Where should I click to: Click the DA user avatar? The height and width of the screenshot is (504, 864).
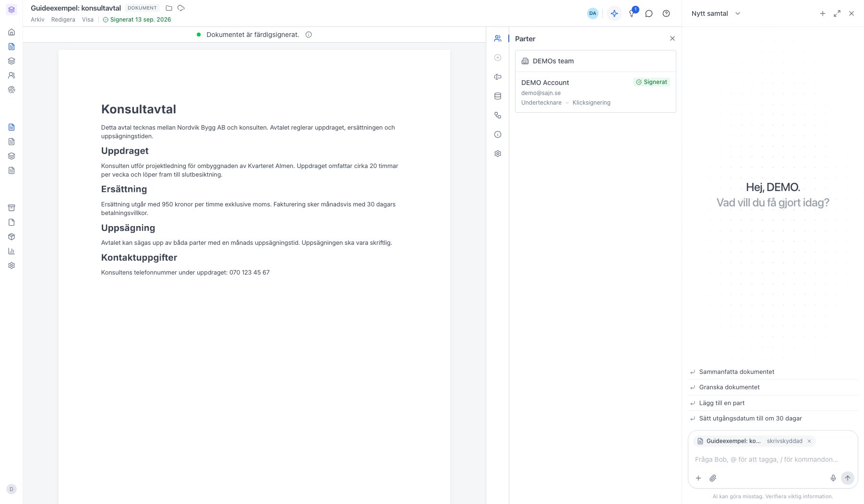(x=593, y=13)
